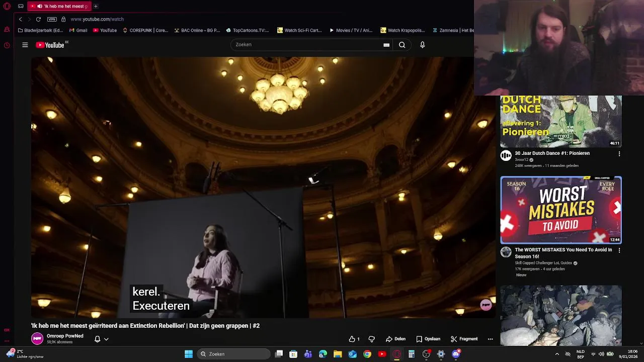
Task: Open the YouTube guide hamburger menu
Action: [x=25, y=45]
